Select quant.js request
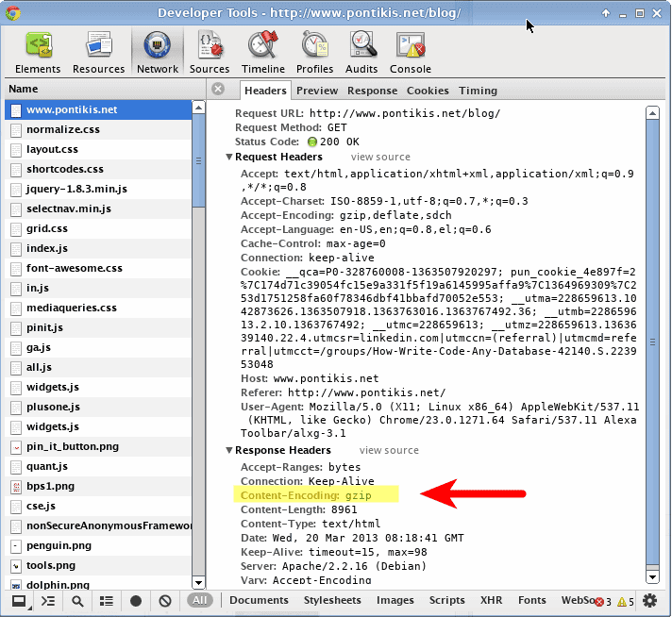Screen dimensions: 672x617 click(x=98, y=466)
